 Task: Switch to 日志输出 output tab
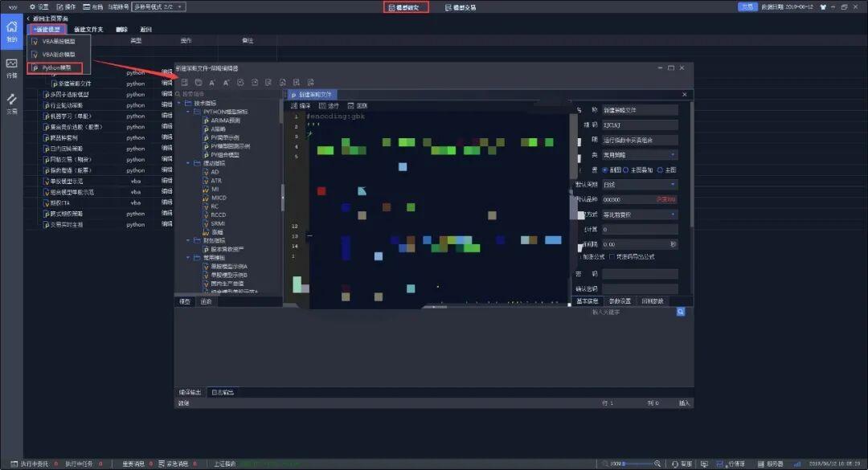click(223, 393)
